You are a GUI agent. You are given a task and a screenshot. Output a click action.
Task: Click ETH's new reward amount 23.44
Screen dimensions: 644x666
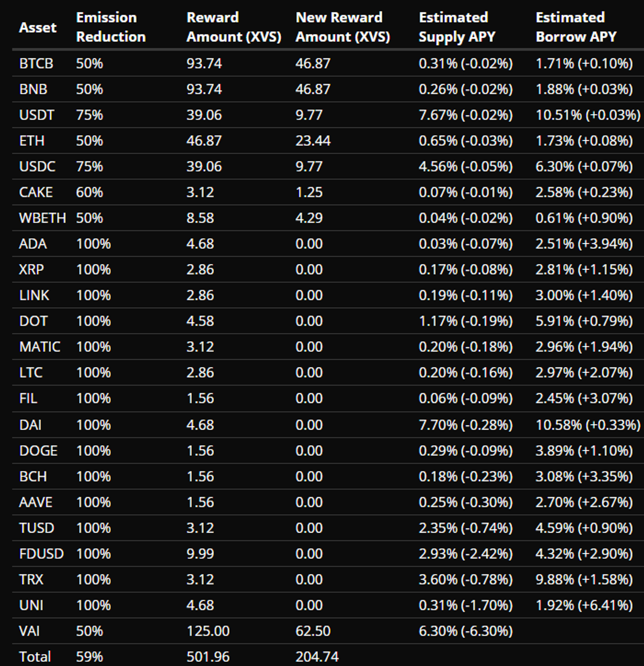coord(313,141)
